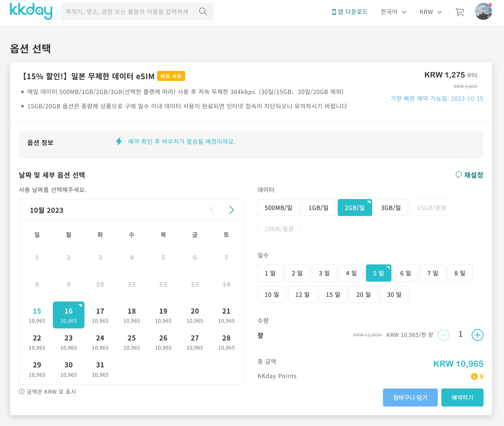
Task: Click the 앱 다운로드 link
Action: coord(350,12)
